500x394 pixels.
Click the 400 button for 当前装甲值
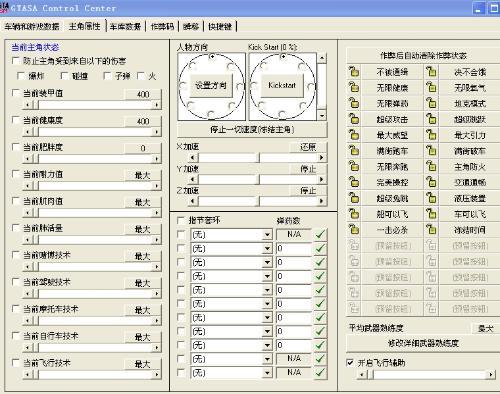click(x=143, y=94)
